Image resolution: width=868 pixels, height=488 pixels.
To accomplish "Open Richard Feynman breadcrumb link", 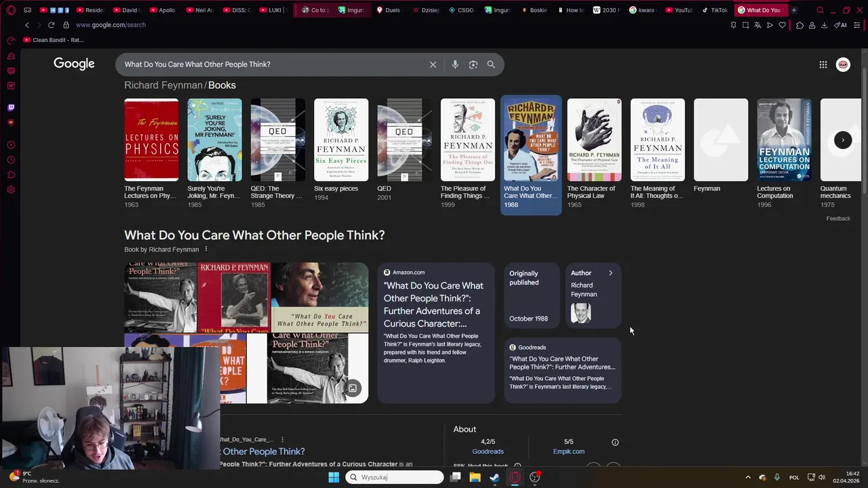I will point(163,85).
